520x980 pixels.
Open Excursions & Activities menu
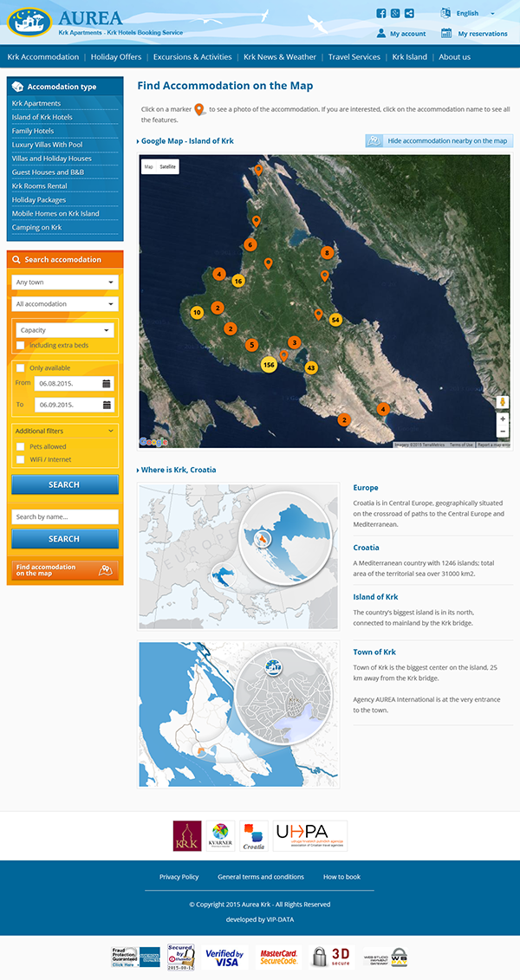pos(192,57)
